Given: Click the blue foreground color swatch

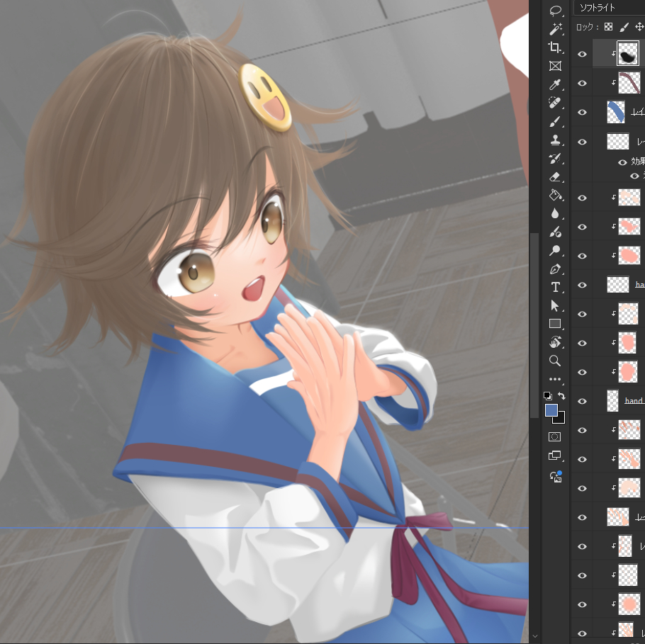Looking at the screenshot, I should click(551, 410).
